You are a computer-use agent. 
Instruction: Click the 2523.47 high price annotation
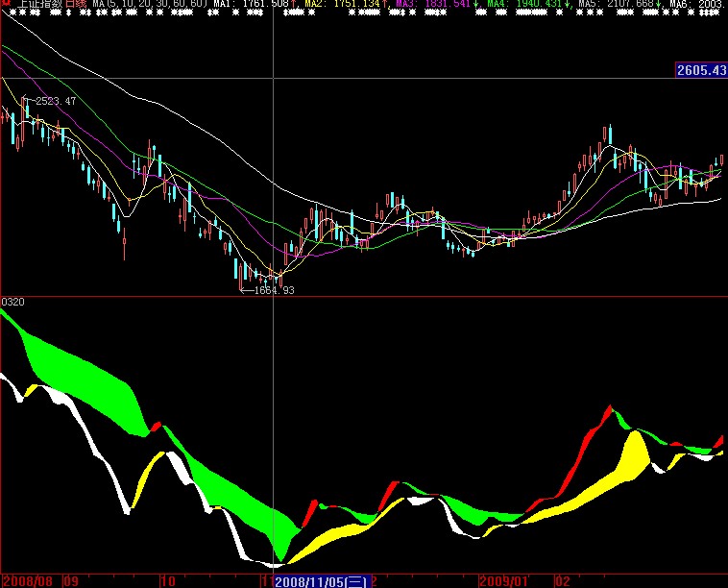click(56, 101)
